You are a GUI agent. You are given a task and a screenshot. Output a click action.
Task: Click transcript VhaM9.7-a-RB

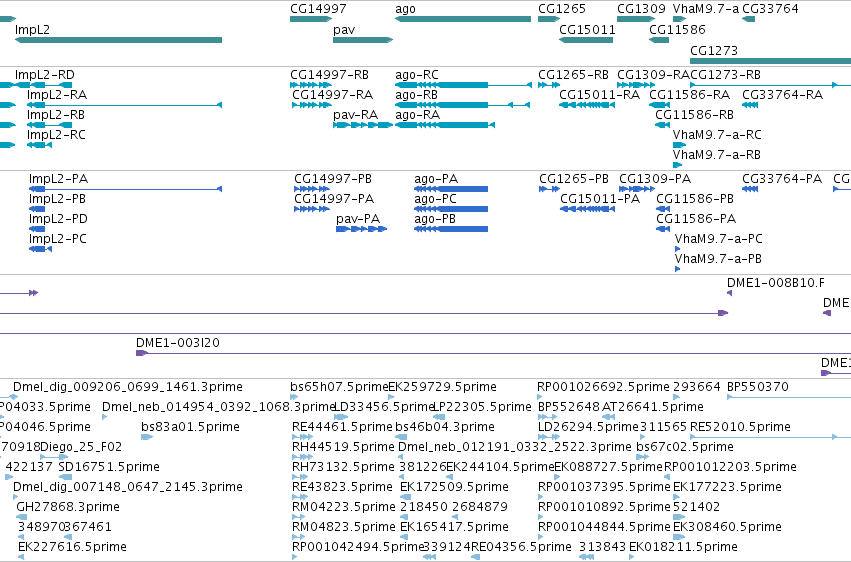click(716, 155)
